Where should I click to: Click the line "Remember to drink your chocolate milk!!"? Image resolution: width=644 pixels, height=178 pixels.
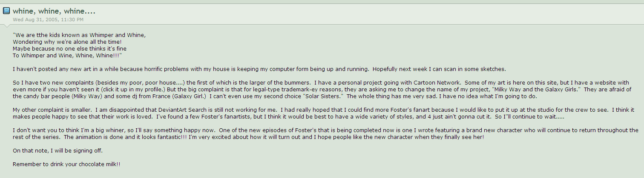[x=66, y=164]
